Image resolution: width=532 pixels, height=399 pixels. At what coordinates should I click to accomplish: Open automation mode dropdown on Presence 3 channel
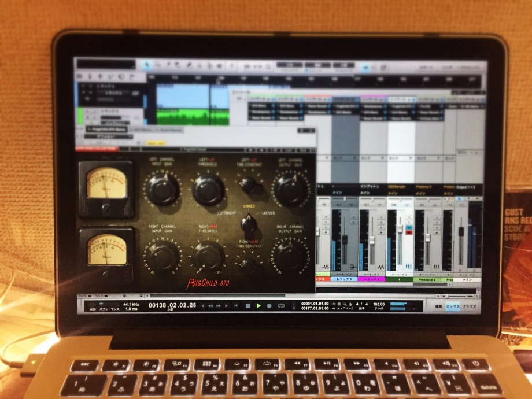pyautogui.click(x=427, y=274)
